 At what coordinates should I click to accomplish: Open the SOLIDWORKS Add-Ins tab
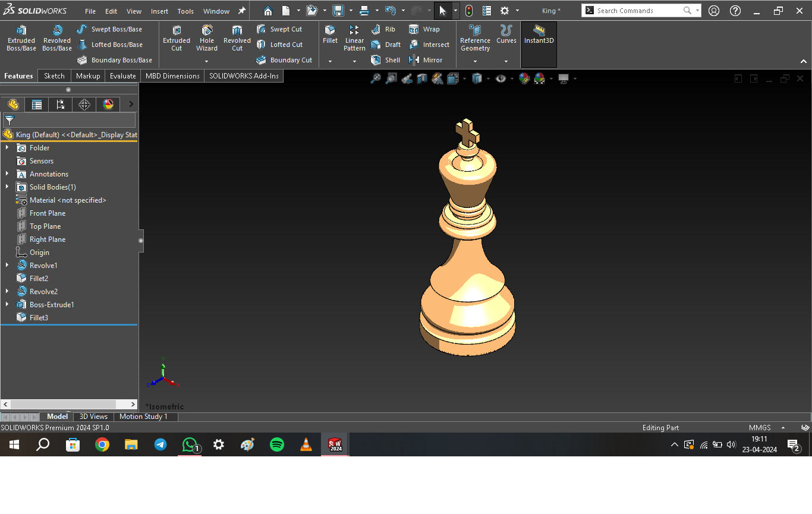click(x=244, y=76)
